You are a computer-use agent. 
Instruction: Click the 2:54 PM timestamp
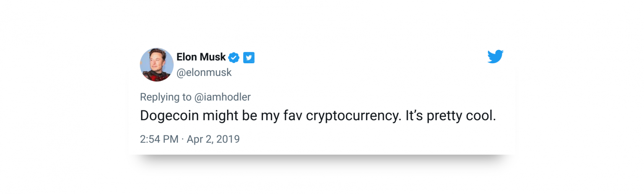(x=159, y=139)
